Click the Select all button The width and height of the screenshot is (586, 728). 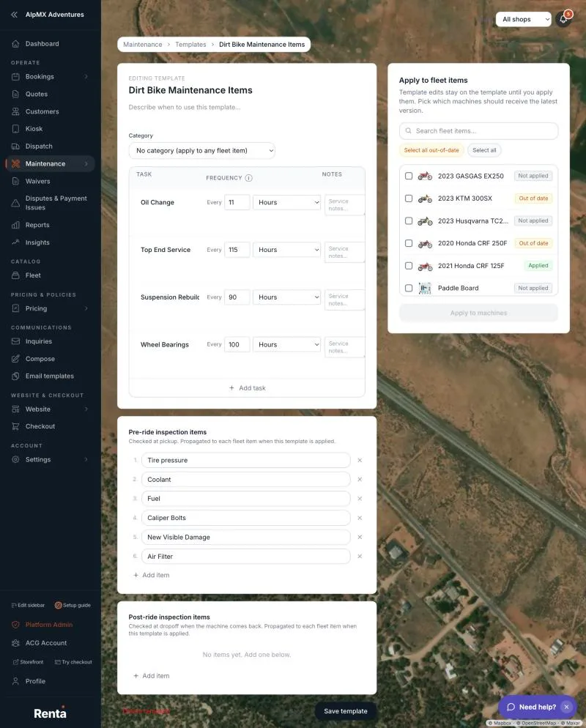(484, 150)
